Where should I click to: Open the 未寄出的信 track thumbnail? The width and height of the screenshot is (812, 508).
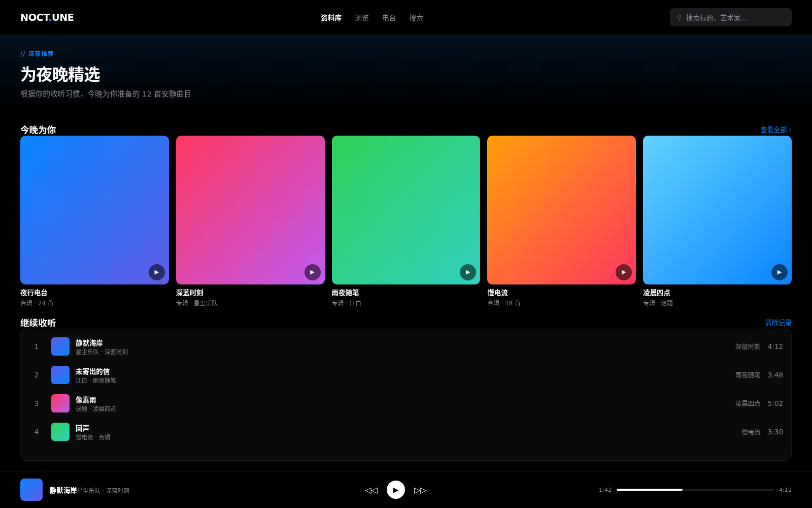point(60,375)
